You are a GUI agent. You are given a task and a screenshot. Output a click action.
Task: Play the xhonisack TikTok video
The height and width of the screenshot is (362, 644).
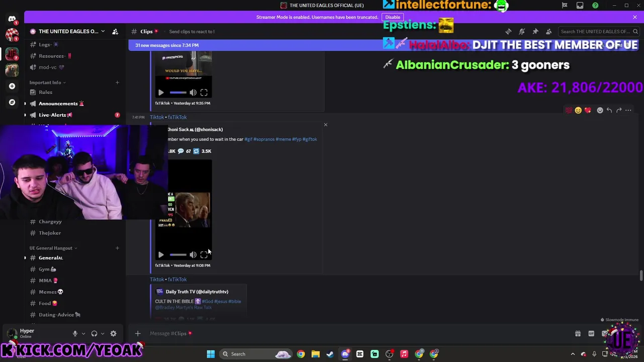(161, 255)
